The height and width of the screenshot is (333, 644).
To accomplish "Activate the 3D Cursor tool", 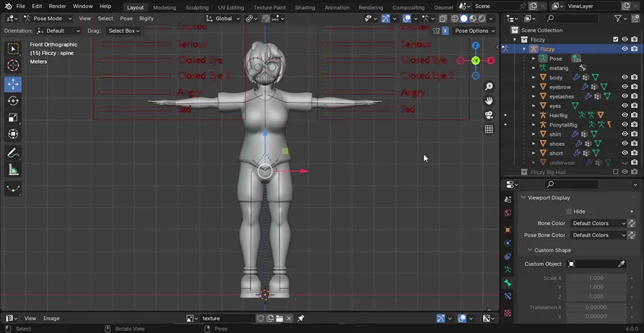I will coord(13,65).
